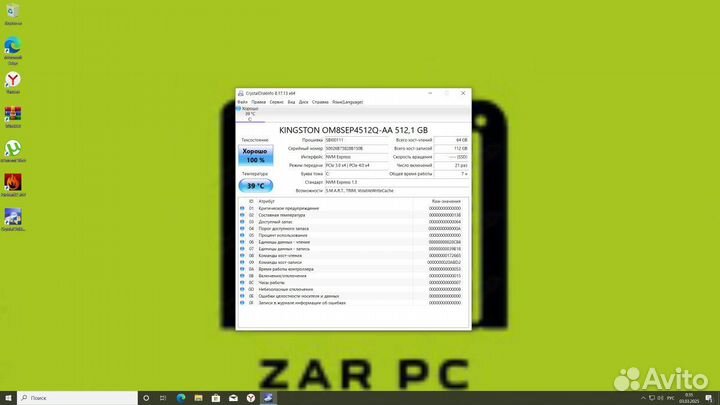Click the power-on count value 21 раз

point(451,165)
